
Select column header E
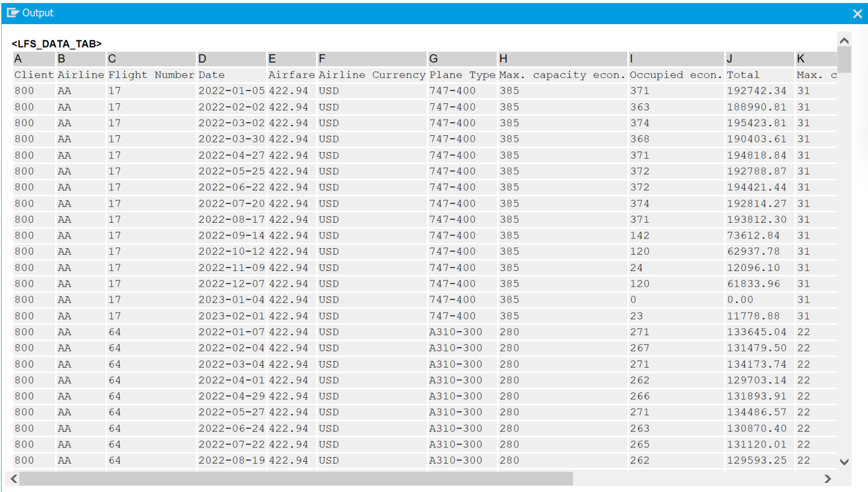[292, 59]
